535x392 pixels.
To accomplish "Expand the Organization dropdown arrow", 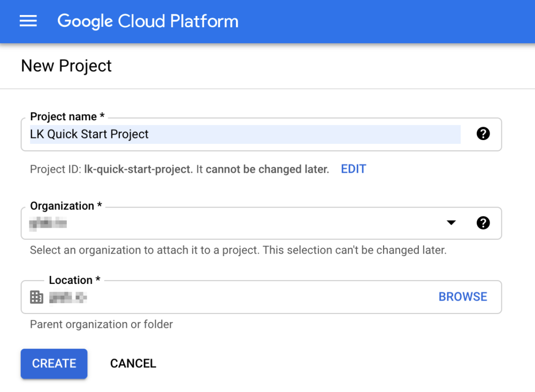I will click(x=451, y=223).
